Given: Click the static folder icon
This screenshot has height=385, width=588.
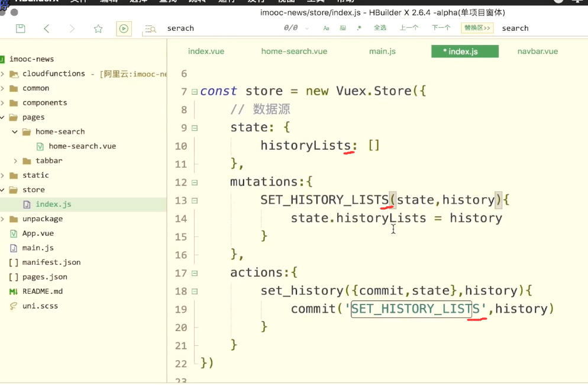Looking at the screenshot, I should point(14,175).
